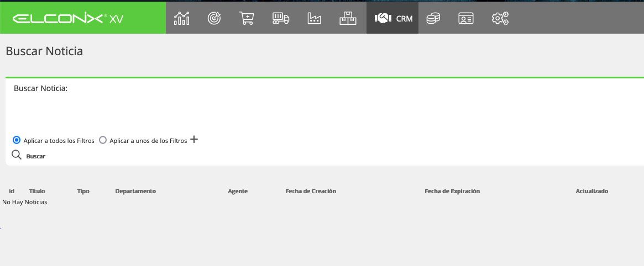Select the CRM tab in navigation
Image resolution: width=644 pixels, height=266 pixels.
(392, 18)
